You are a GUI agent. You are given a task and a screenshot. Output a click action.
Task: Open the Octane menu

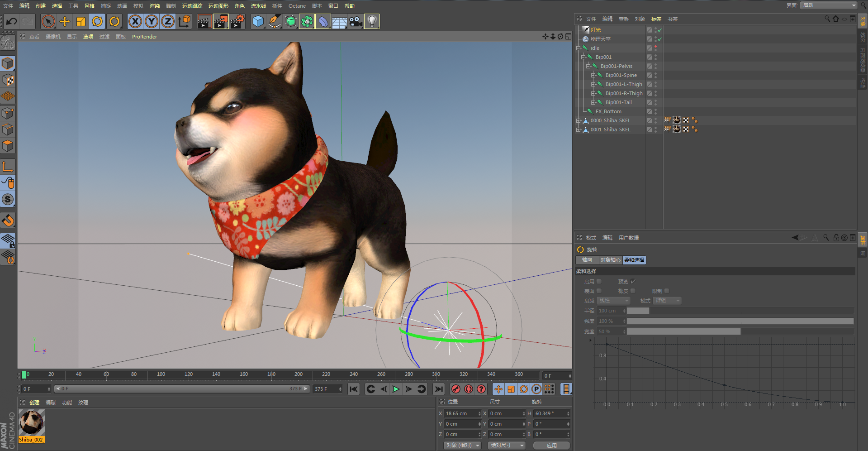297,6
